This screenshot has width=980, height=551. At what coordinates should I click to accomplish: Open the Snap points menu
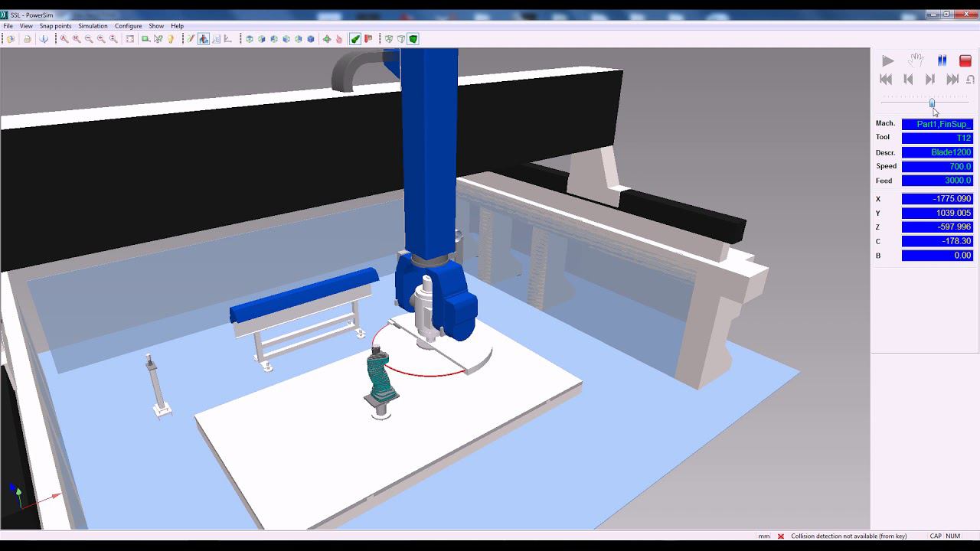coord(55,26)
